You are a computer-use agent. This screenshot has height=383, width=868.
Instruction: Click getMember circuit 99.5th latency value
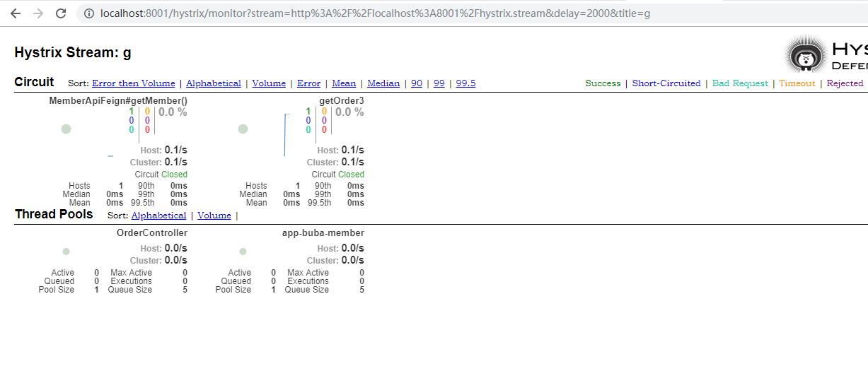[178, 203]
